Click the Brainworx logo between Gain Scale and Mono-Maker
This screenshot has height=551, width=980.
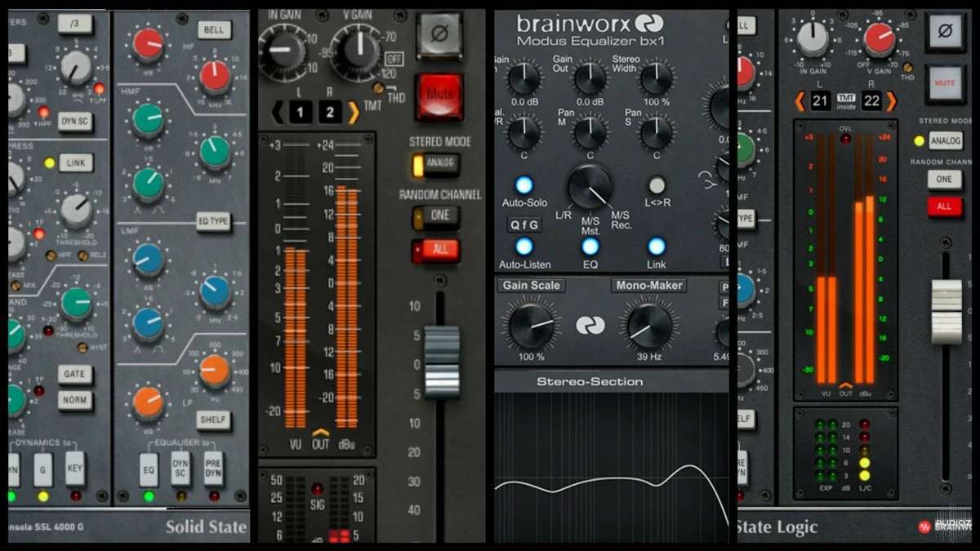pyautogui.click(x=589, y=325)
